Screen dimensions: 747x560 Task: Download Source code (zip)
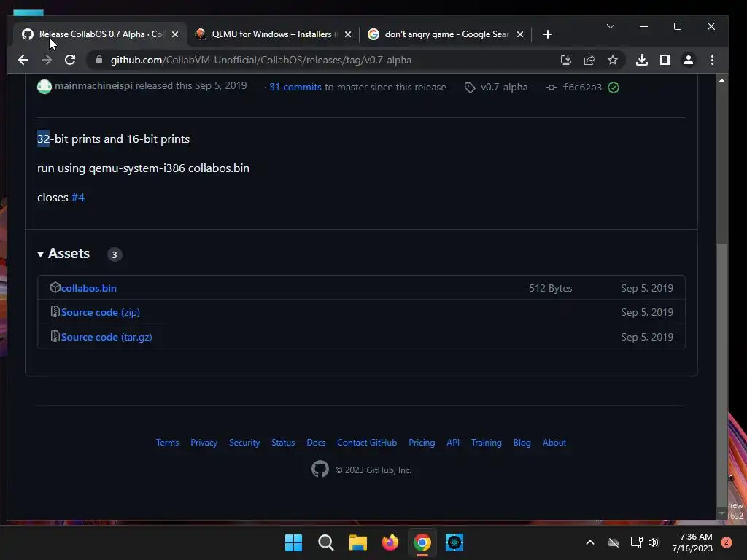coord(101,312)
